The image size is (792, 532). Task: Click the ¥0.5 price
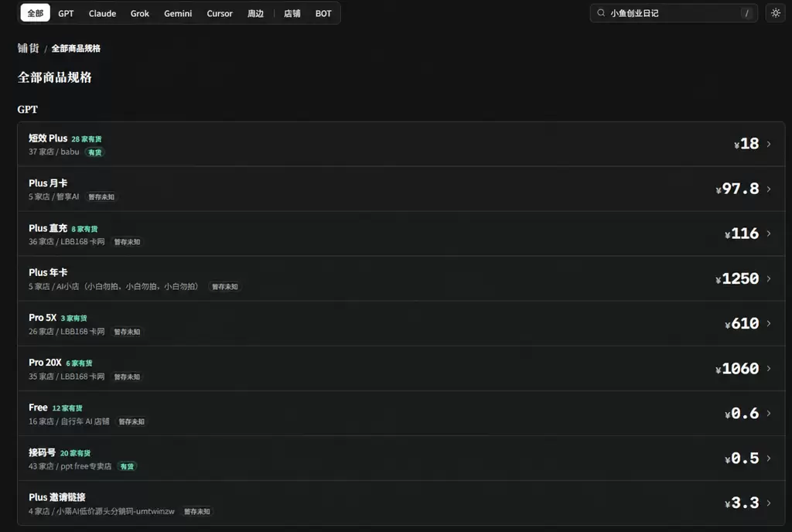[742, 458]
